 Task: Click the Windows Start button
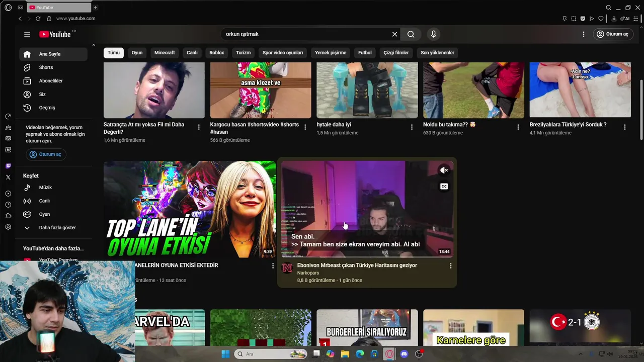click(225, 354)
